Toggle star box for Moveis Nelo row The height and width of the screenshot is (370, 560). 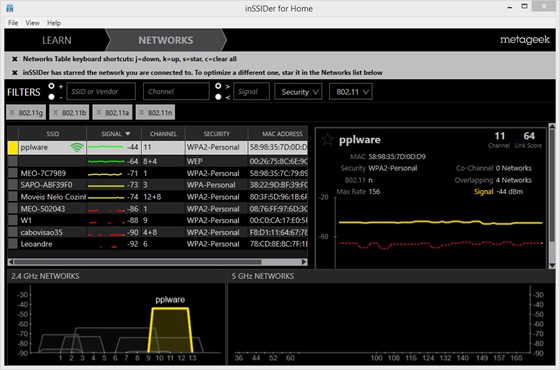(13, 197)
